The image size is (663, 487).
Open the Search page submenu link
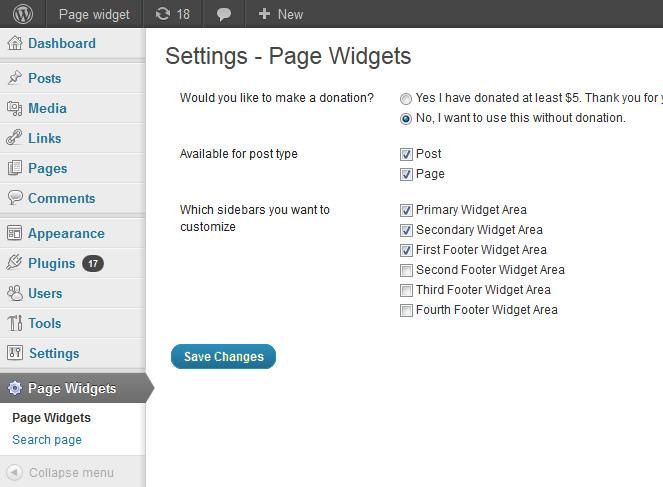[x=47, y=440]
